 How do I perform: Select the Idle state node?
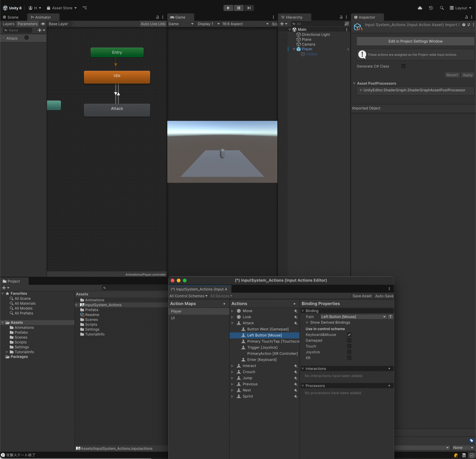(117, 77)
